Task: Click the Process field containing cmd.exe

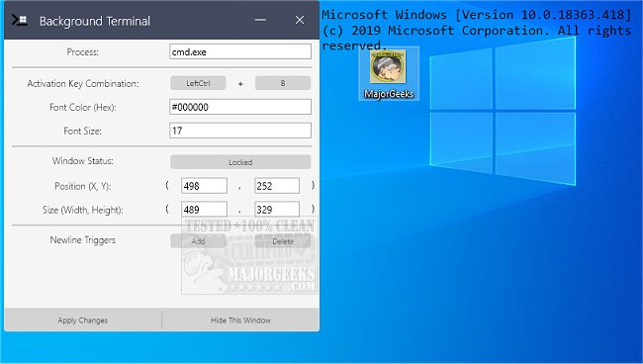Action: tap(240, 52)
